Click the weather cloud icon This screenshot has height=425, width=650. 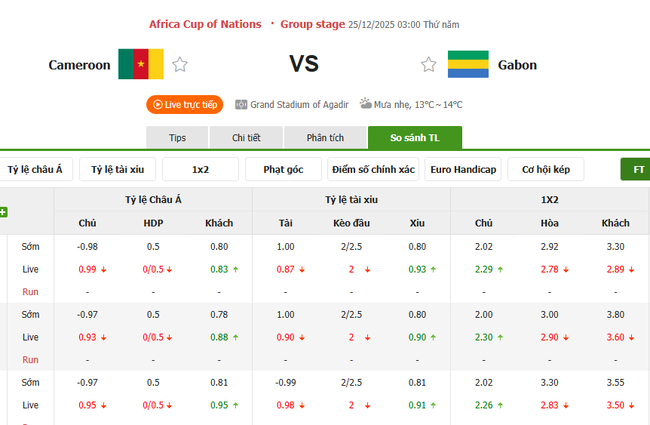click(x=366, y=104)
